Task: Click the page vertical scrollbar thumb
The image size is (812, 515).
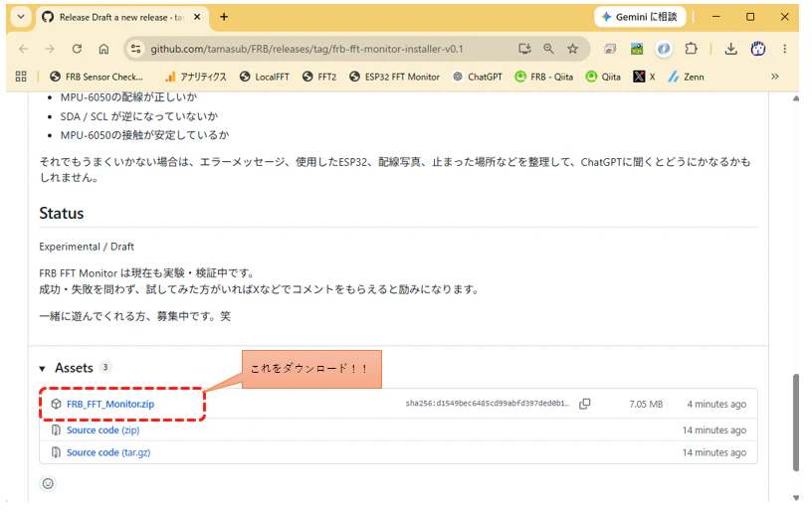Action: pos(796,423)
